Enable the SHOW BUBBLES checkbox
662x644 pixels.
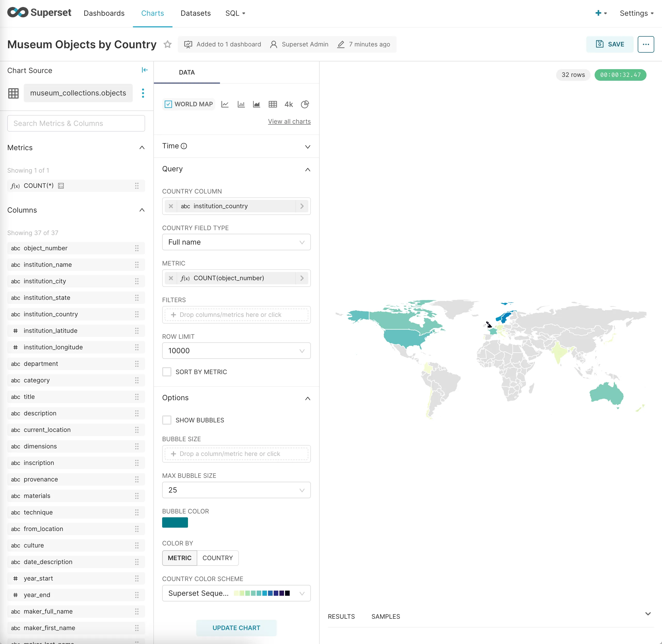pos(167,420)
